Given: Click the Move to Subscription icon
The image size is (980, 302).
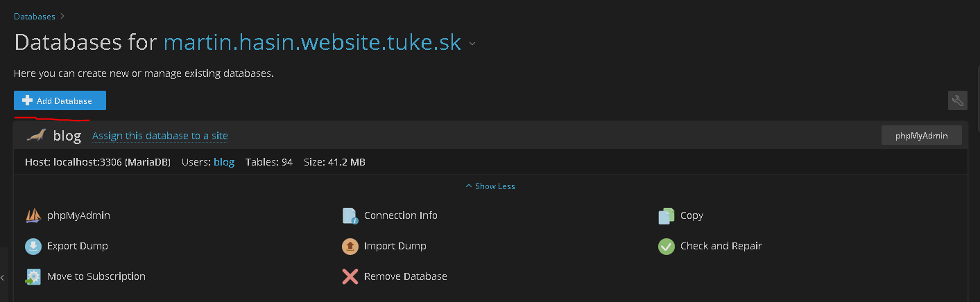Looking at the screenshot, I should pos(33,277).
